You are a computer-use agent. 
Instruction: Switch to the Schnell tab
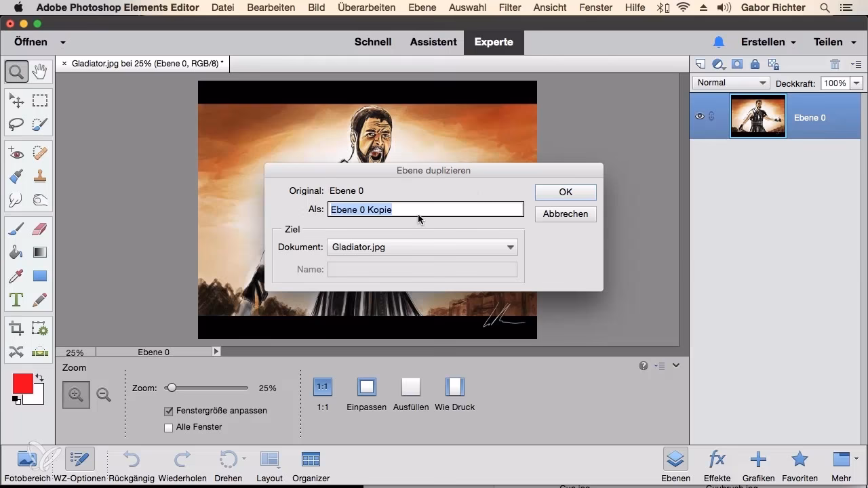372,41
